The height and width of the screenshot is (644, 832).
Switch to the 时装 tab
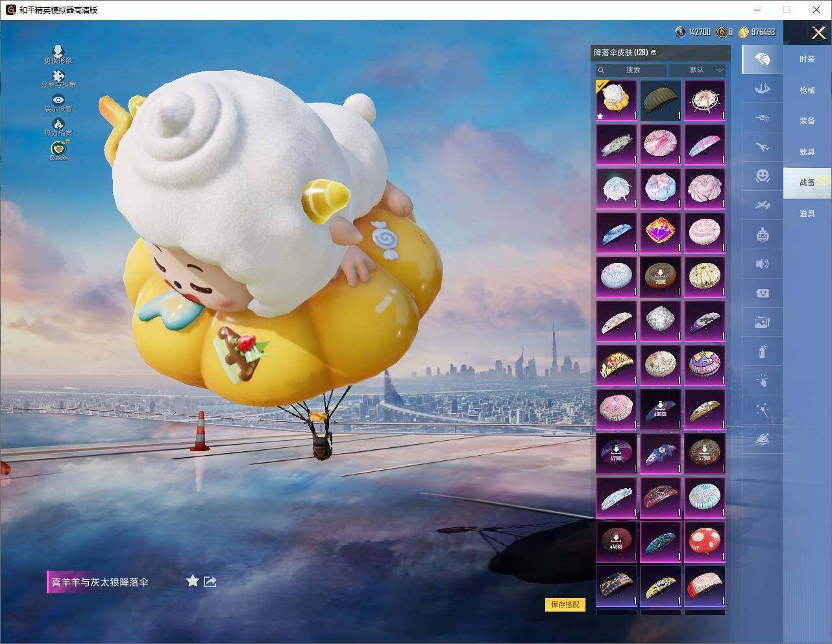pos(807,59)
